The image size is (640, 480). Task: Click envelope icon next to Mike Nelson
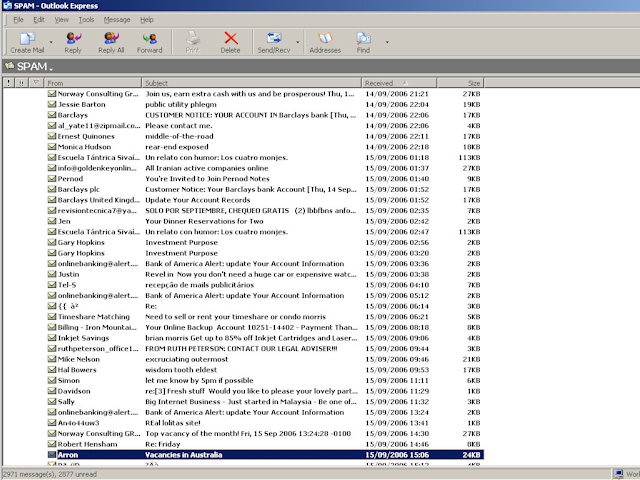(52, 359)
